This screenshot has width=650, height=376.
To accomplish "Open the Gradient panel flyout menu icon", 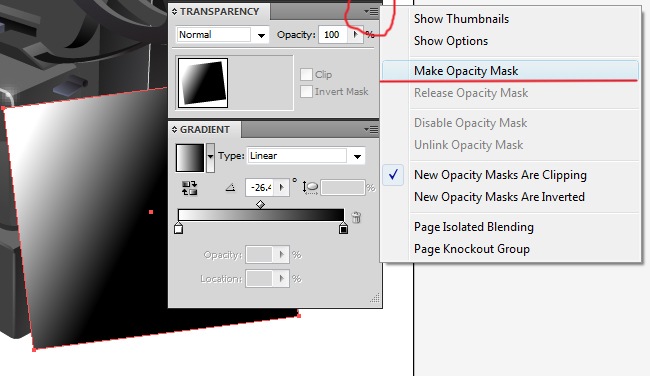I will pyautogui.click(x=371, y=130).
